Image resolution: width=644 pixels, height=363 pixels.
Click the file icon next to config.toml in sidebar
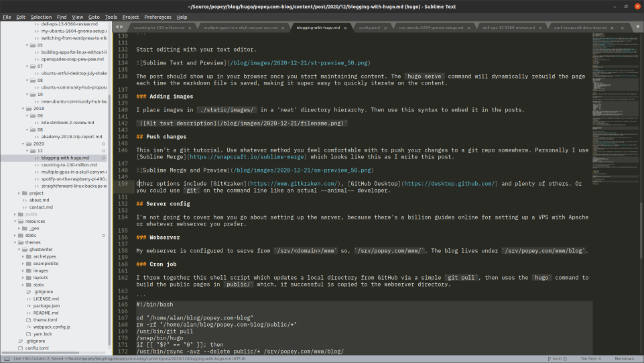pos(21,348)
